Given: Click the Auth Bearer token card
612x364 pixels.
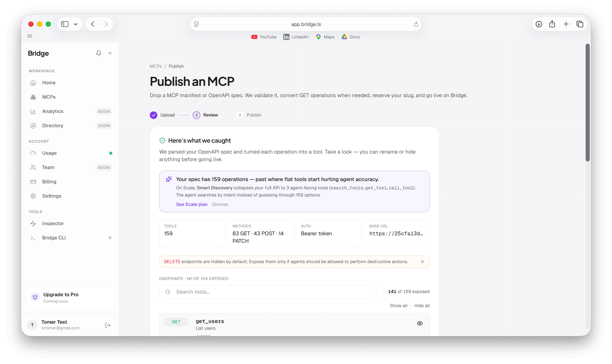Looking at the screenshot, I should (328, 234).
